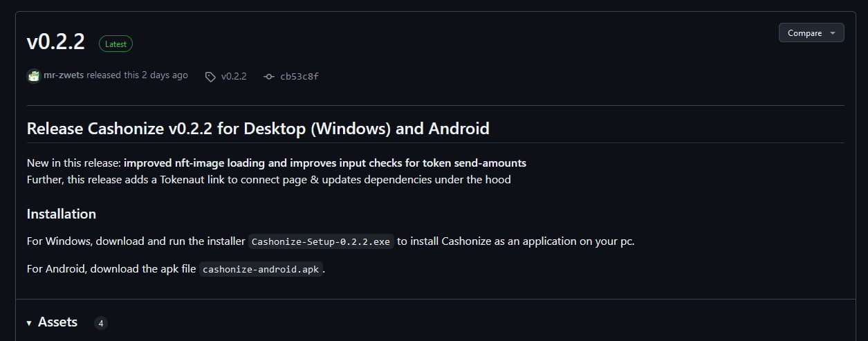Image resolution: width=868 pixels, height=341 pixels.
Task: Open commit cb53c8f
Action: coord(299,76)
